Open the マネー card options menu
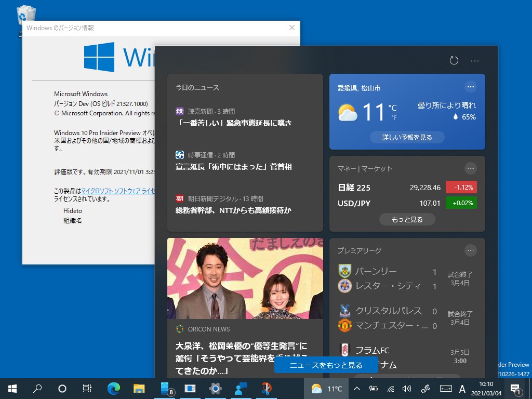Screen dimensions: 532x399 (471, 168)
